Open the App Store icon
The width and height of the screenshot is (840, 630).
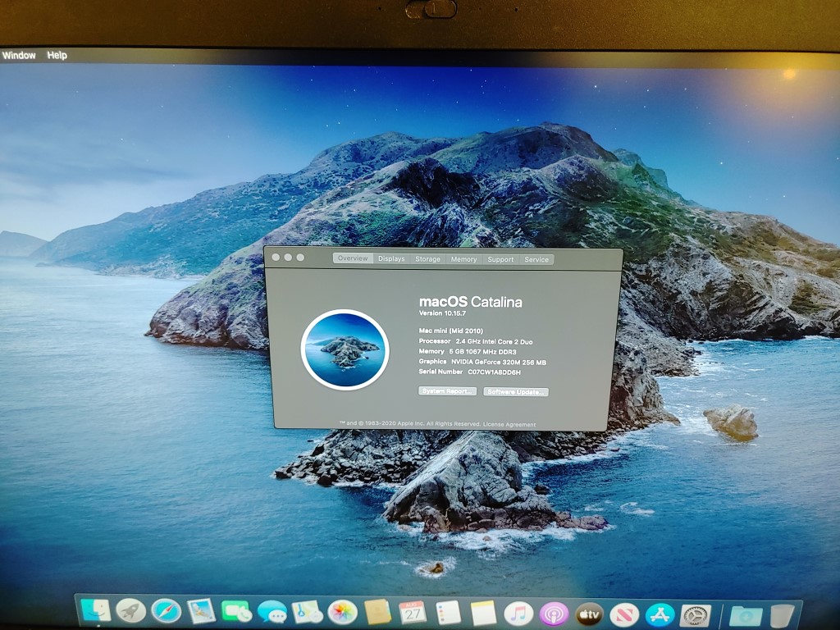coord(660,614)
